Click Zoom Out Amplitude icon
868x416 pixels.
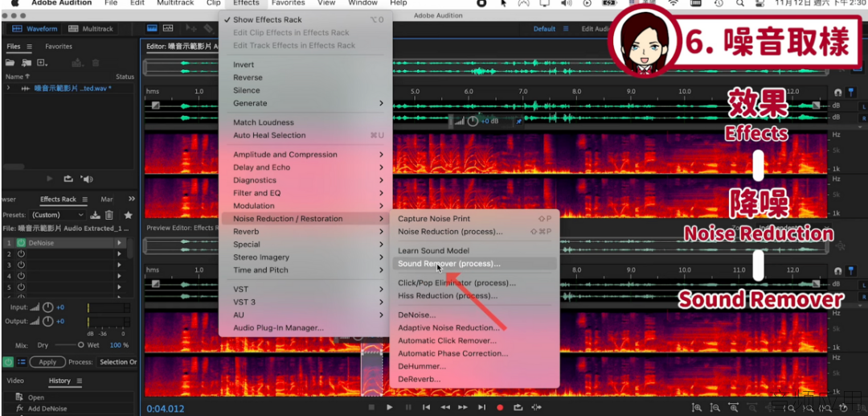(x=715, y=408)
